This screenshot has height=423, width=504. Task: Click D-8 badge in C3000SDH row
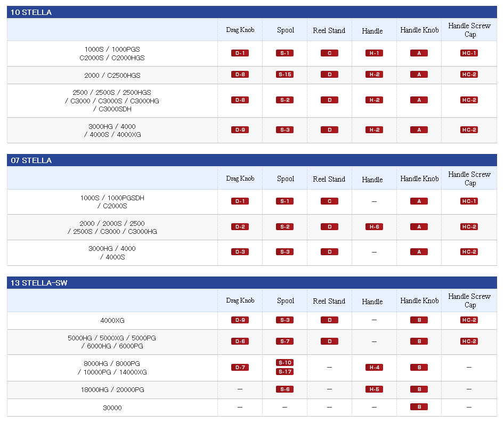[x=240, y=100]
